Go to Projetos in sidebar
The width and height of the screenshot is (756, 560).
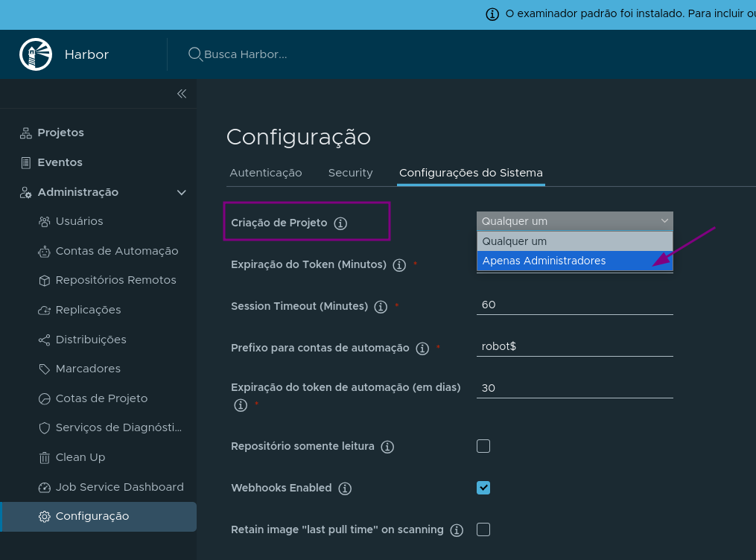(x=60, y=133)
